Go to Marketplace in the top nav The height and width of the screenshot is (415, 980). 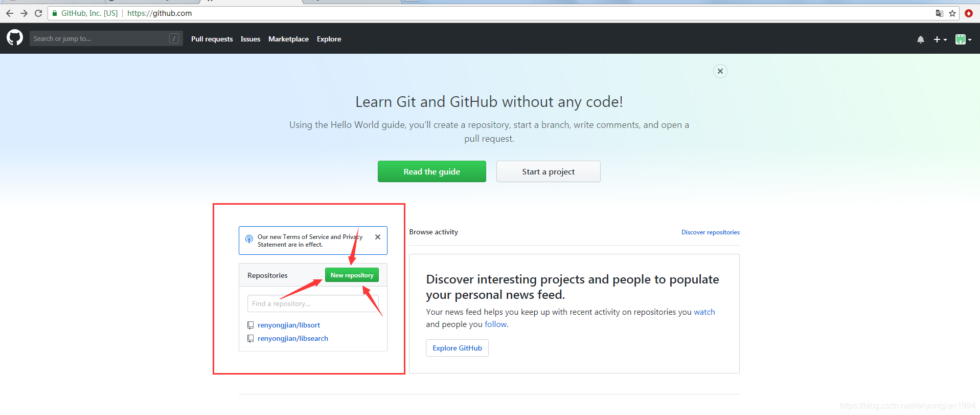(x=288, y=39)
